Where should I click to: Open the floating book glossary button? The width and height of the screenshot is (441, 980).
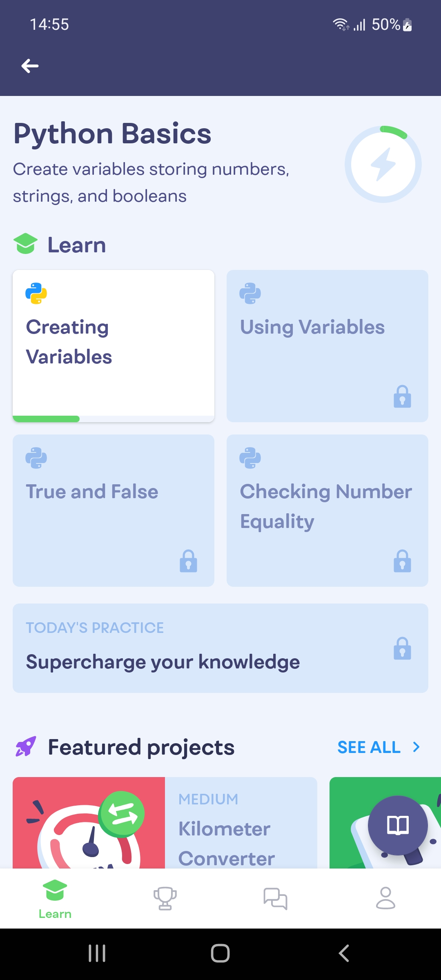pos(398,825)
